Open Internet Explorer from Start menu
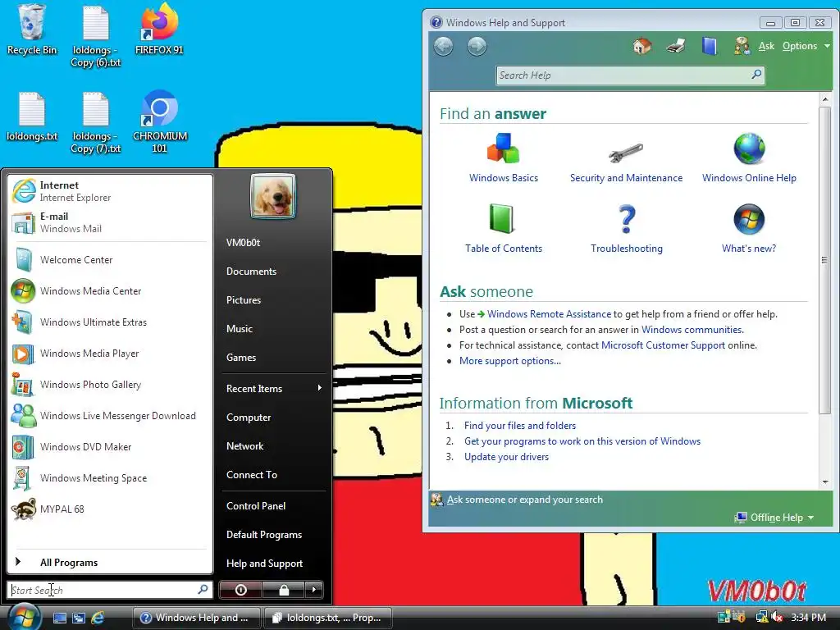 pos(109,191)
